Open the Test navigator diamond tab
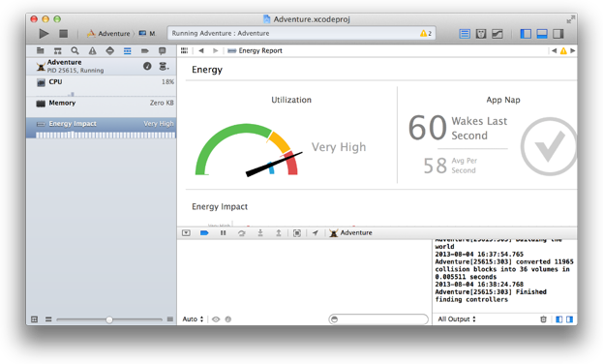 click(110, 50)
